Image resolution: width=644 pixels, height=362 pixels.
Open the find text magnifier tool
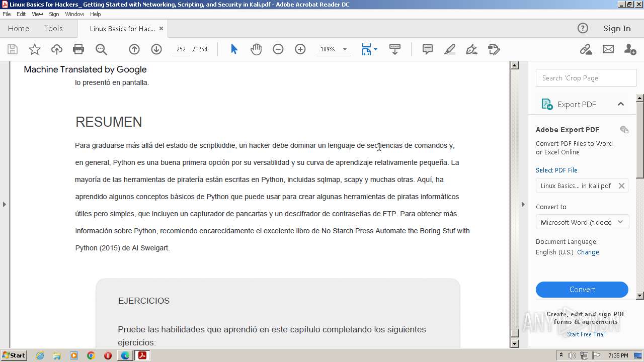click(x=101, y=49)
